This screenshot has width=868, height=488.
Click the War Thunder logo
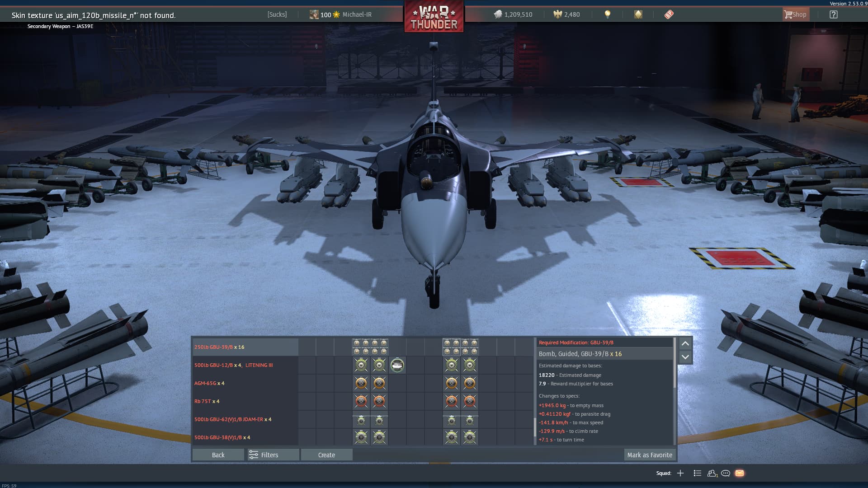[434, 17]
